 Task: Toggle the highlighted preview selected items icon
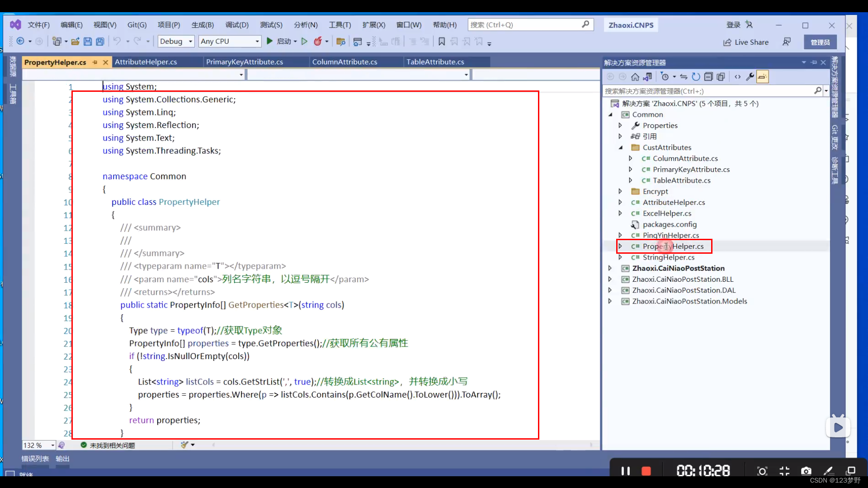click(x=762, y=77)
